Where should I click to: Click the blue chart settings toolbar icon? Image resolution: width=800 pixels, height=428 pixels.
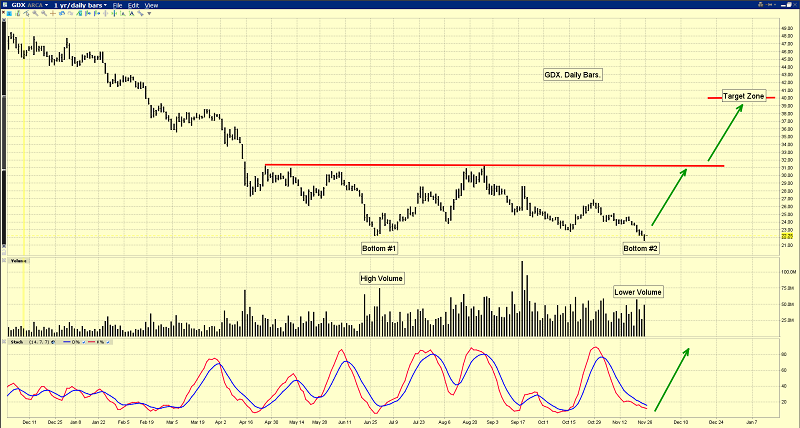coord(9,13)
